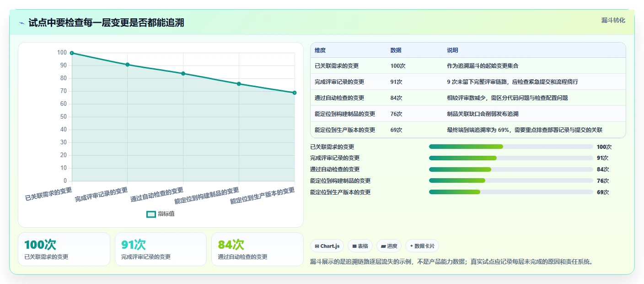
Task: Click table cell 84次
Action: click(396, 98)
